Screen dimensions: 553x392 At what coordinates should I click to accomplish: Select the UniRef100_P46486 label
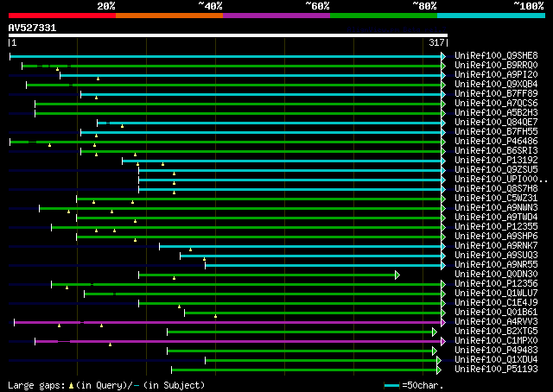[496, 142]
